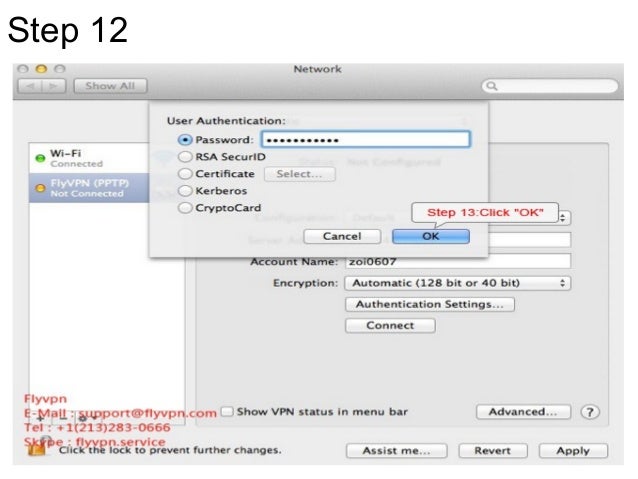The image size is (638, 479).
Task: Click the search magnifier icon
Action: (492, 86)
